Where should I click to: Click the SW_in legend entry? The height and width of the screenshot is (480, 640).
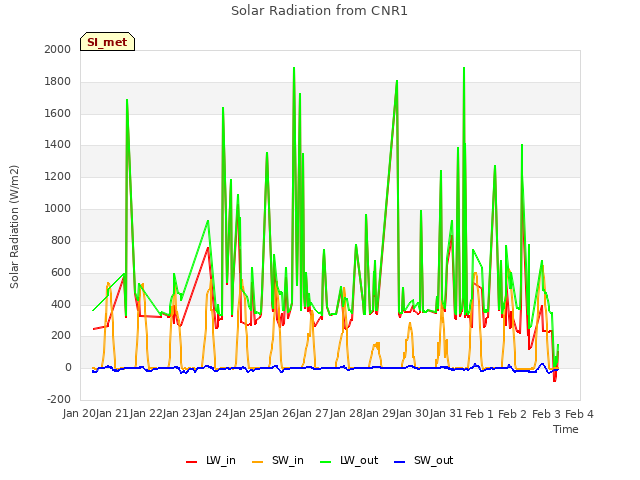coord(278,460)
